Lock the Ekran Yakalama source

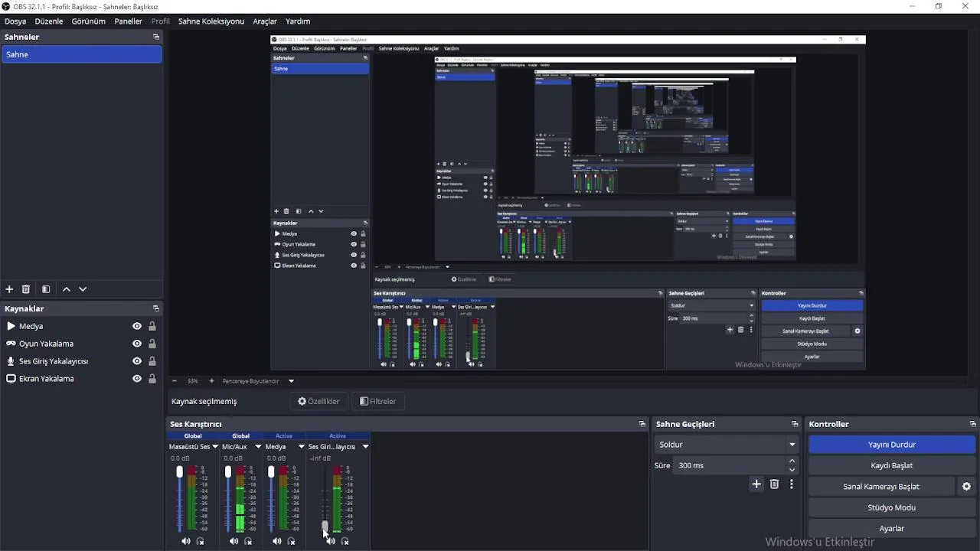click(152, 379)
